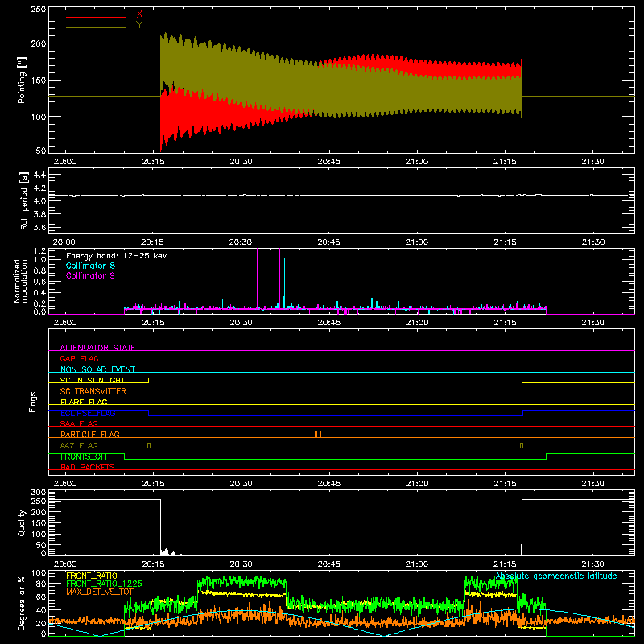Click the Roll period axis title
Viewport: 644px width, 644px height.
tap(23, 200)
